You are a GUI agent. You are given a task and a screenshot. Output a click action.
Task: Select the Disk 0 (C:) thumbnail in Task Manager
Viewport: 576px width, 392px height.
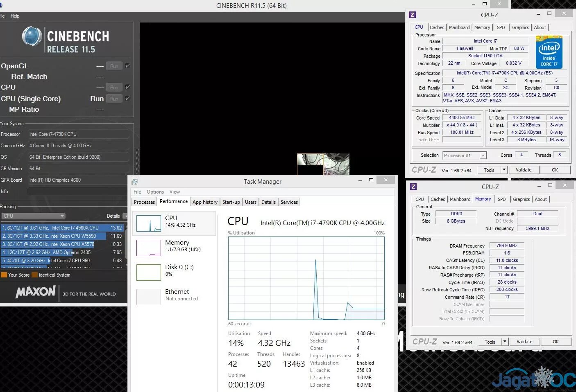point(148,273)
